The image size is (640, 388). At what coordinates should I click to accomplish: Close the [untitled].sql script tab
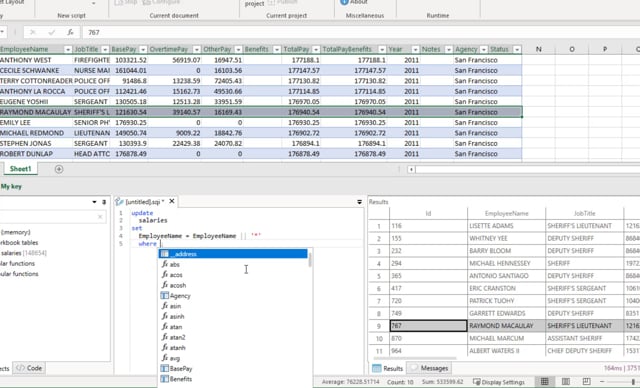click(172, 201)
